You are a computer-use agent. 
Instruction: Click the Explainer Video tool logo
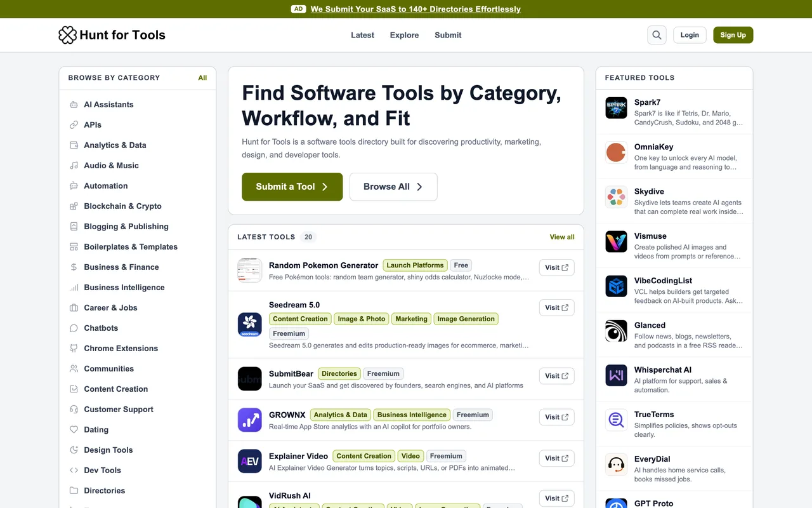pyautogui.click(x=250, y=461)
